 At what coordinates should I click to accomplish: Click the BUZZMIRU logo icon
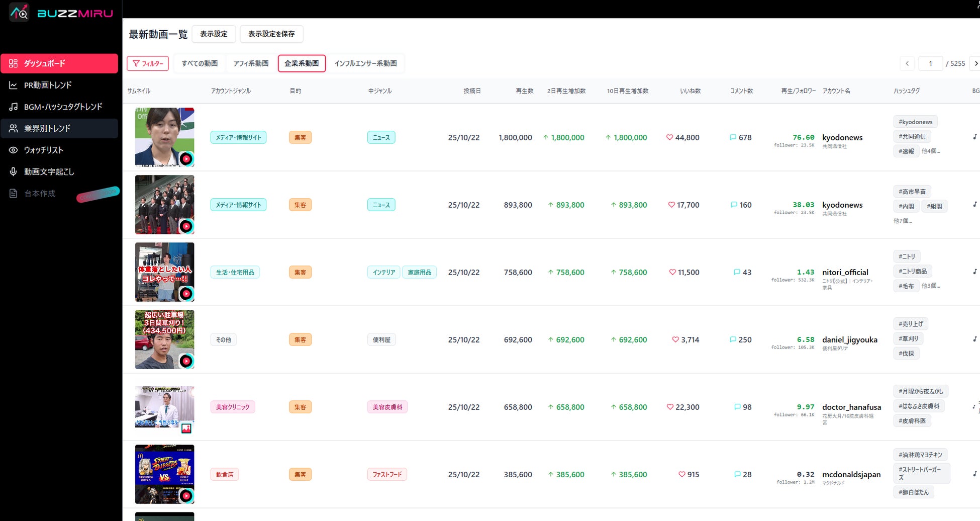19,12
